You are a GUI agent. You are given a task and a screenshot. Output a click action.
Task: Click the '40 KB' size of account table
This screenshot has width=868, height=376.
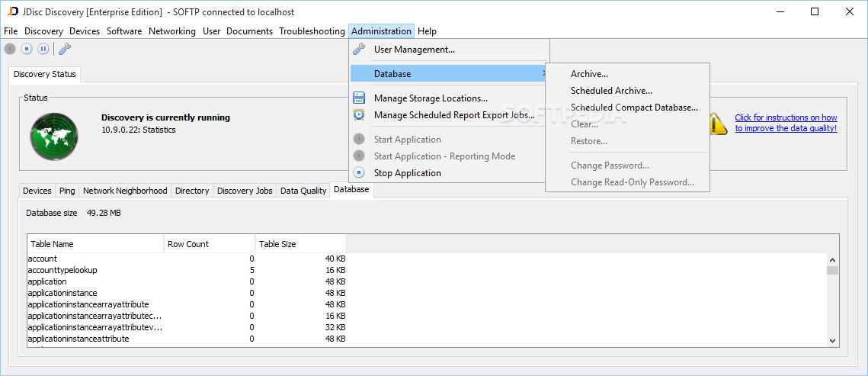(335, 259)
